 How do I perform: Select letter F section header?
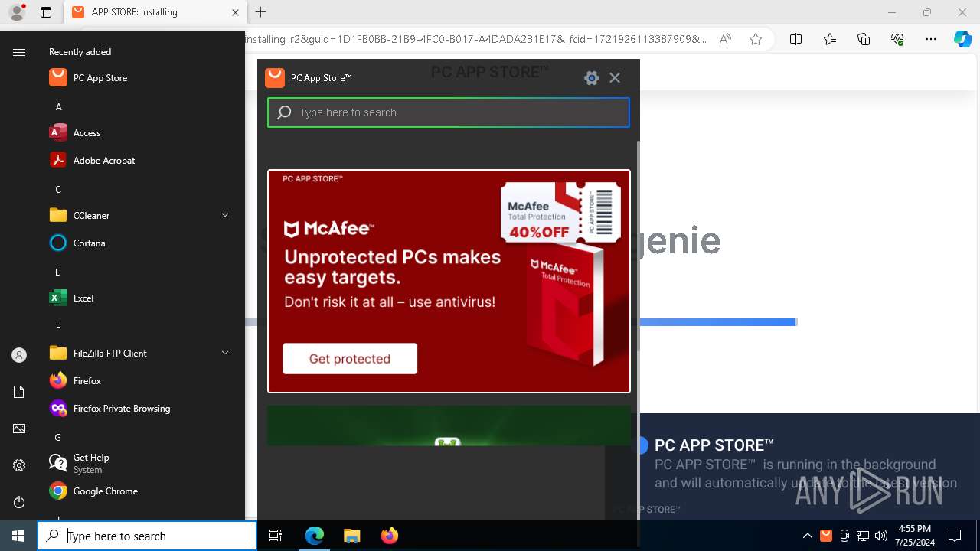click(x=57, y=328)
